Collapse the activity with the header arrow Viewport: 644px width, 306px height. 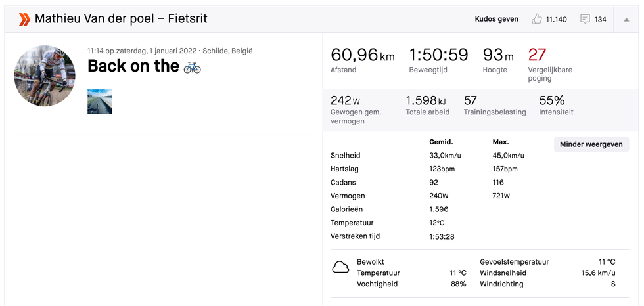tap(626, 19)
